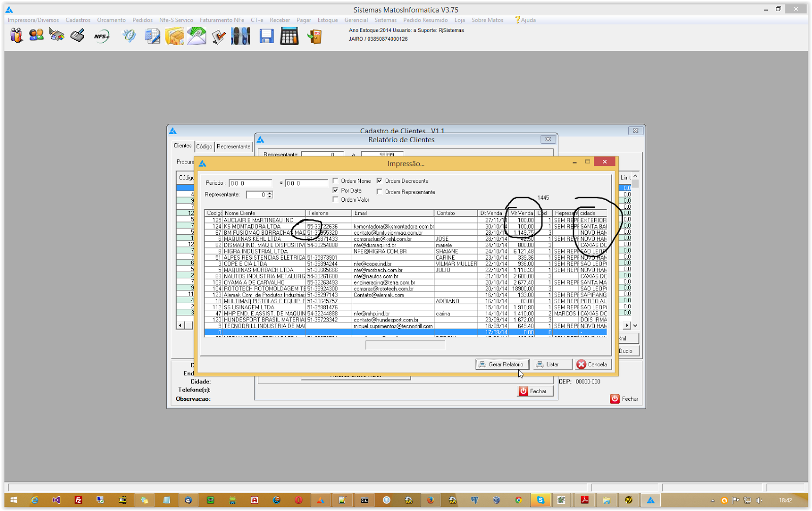
Task: Open the Cadastros menu
Action: click(x=78, y=20)
